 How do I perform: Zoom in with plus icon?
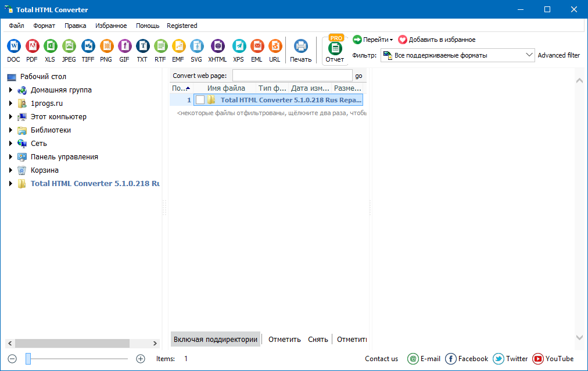click(x=141, y=359)
